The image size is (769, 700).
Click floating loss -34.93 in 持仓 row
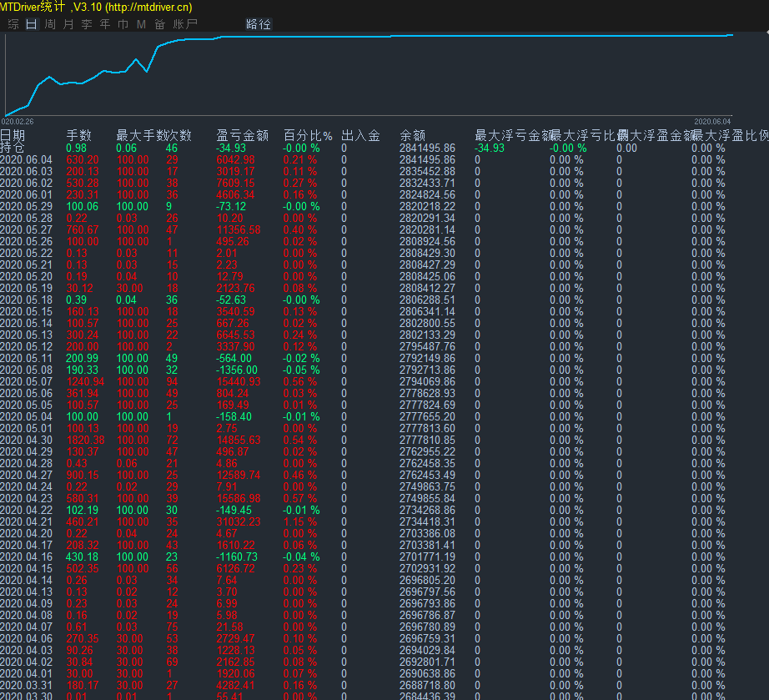point(490,149)
